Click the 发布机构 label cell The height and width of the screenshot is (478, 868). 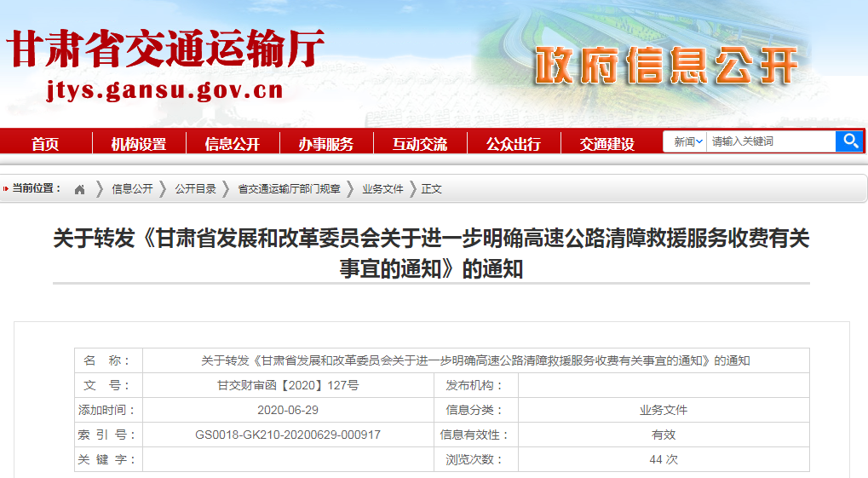tap(475, 385)
